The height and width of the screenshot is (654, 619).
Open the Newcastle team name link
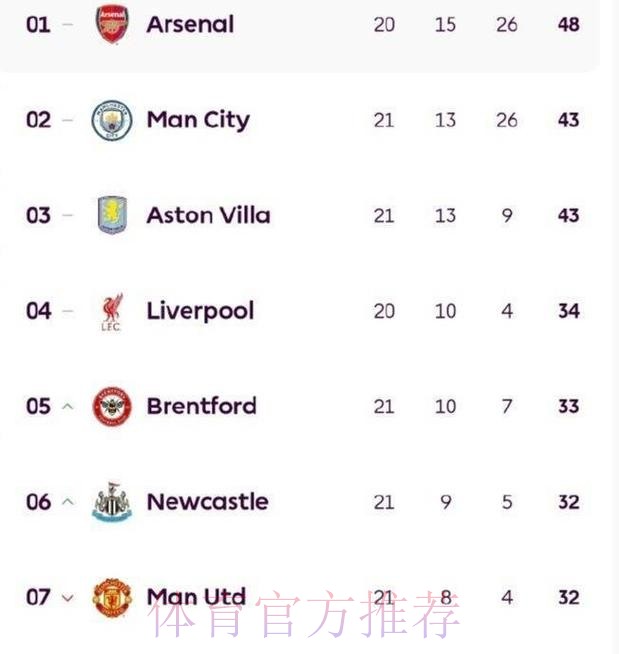click(207, 502)
